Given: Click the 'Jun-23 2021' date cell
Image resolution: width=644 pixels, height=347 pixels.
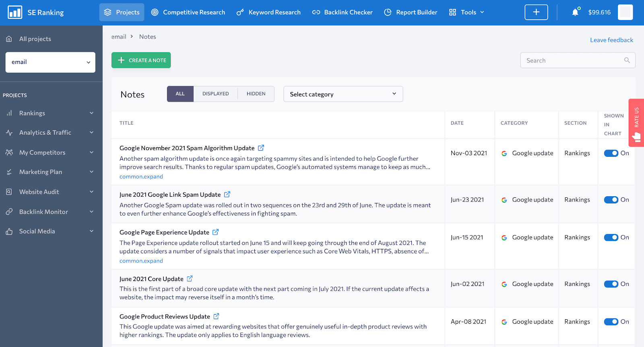Looking at the screenshot, I should 467,200.
